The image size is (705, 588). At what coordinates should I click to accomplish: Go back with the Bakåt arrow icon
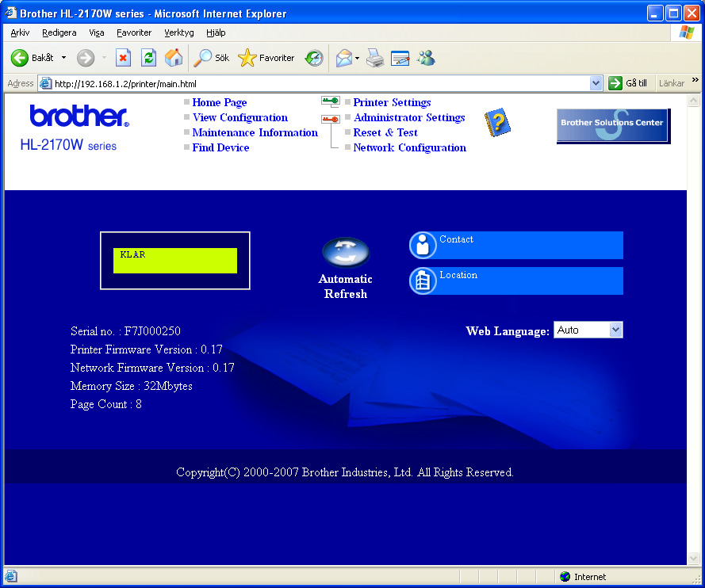point(19,58)
